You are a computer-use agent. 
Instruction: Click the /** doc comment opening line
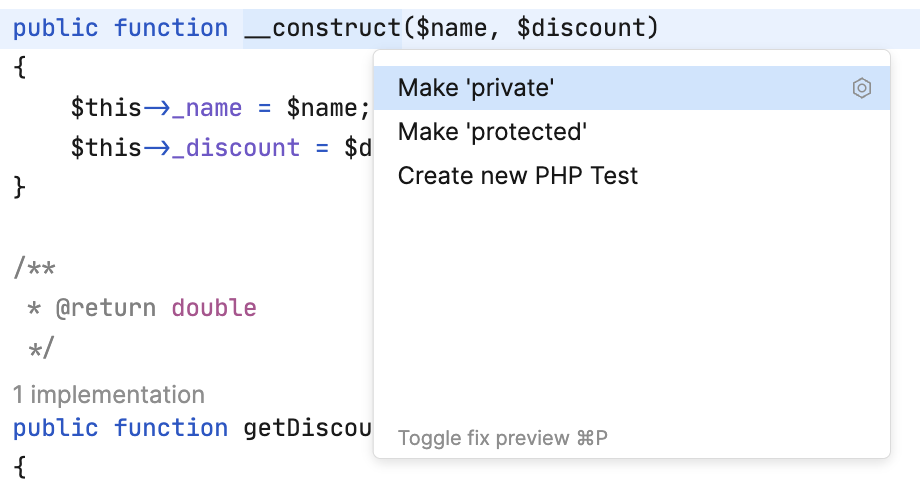[35, 268]
